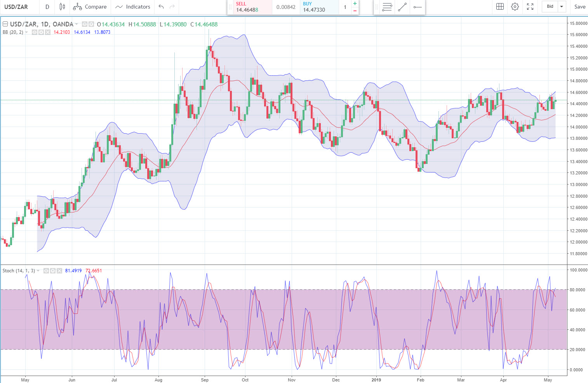Click the BUY 14.47330 button

coord(319,7)
